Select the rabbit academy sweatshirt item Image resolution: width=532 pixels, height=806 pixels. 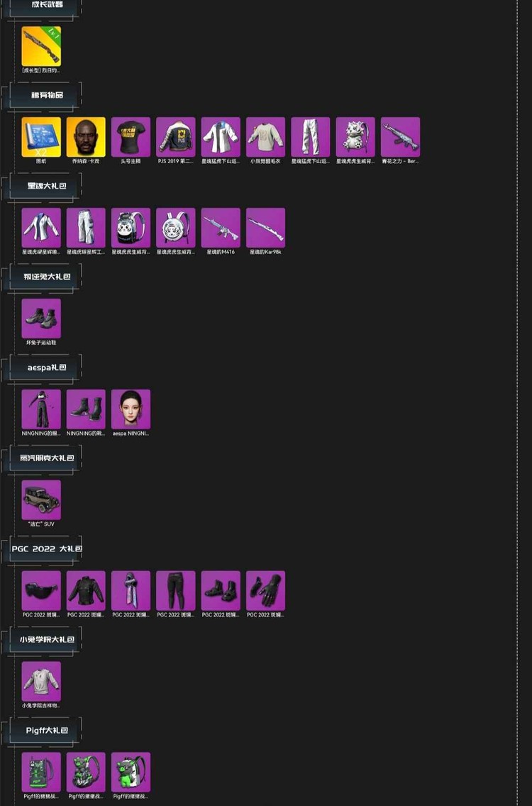pyautogui.click(x=41, y=682)
